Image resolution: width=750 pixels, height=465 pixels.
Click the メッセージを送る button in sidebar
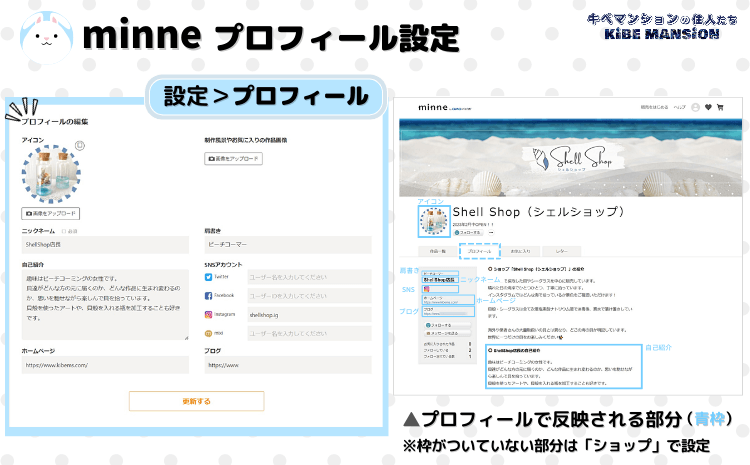[x=447, y=333]
